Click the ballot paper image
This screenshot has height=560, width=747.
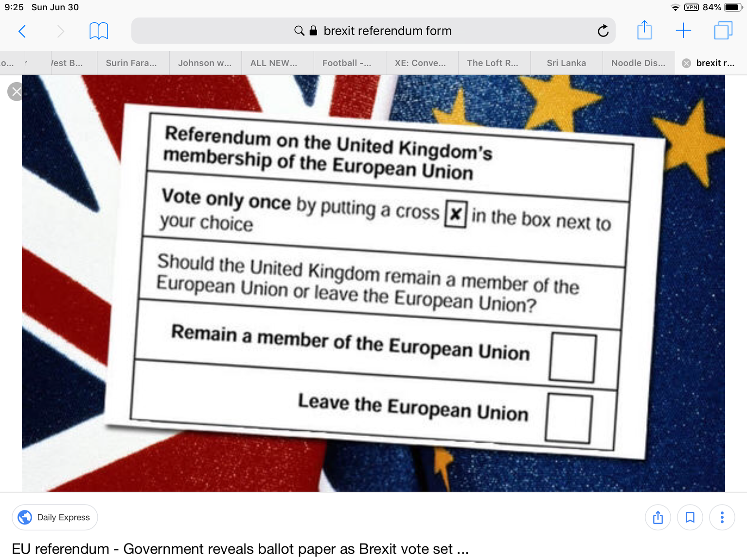(x=373, y=283)
